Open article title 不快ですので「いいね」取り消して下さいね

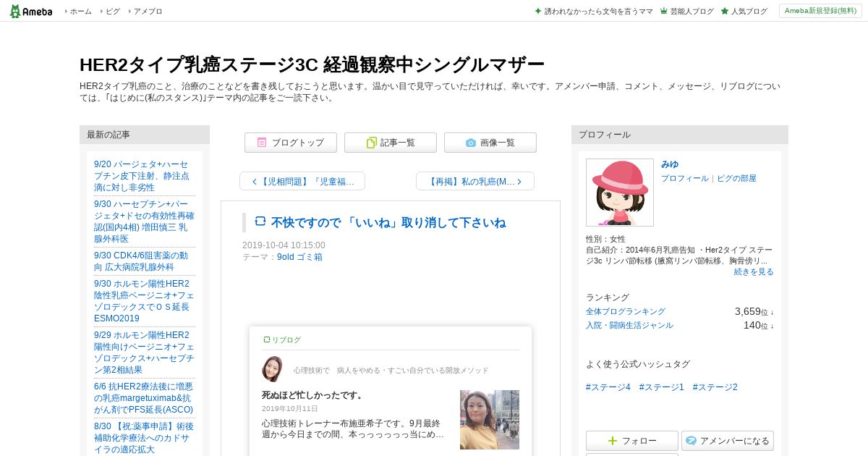pyautogui.click(x=388, y=222)
